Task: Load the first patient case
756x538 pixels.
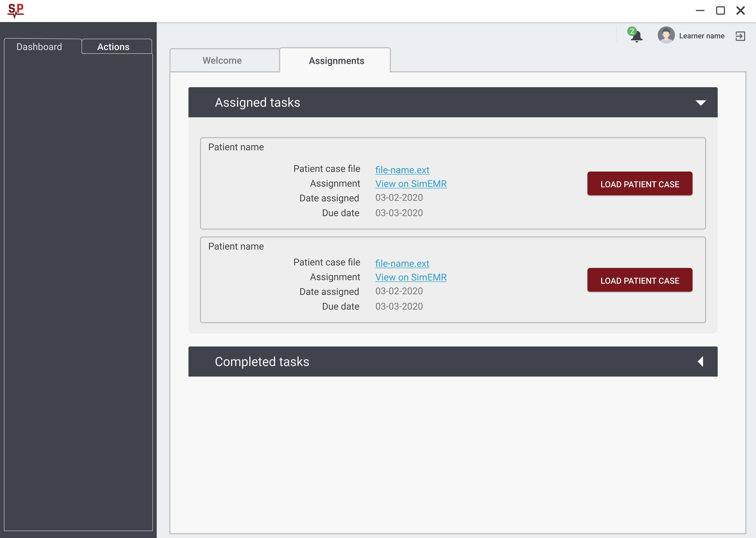Action: (x=640, y=184)
